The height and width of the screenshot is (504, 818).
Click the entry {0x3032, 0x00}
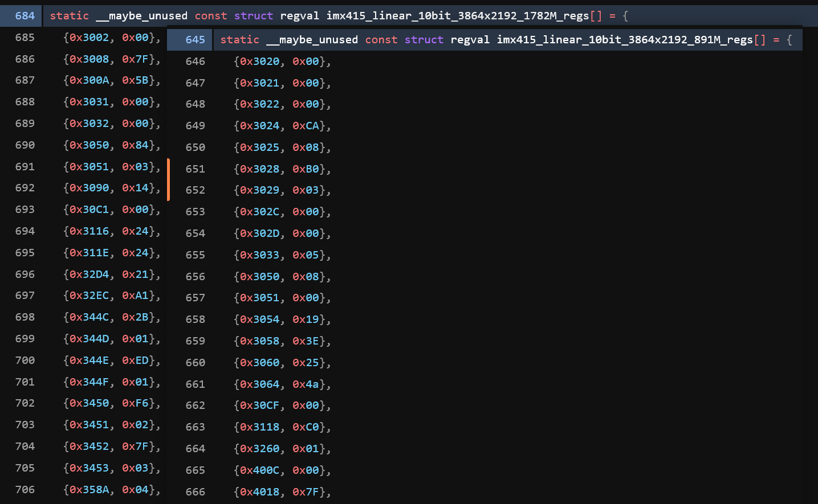(112, 124)
